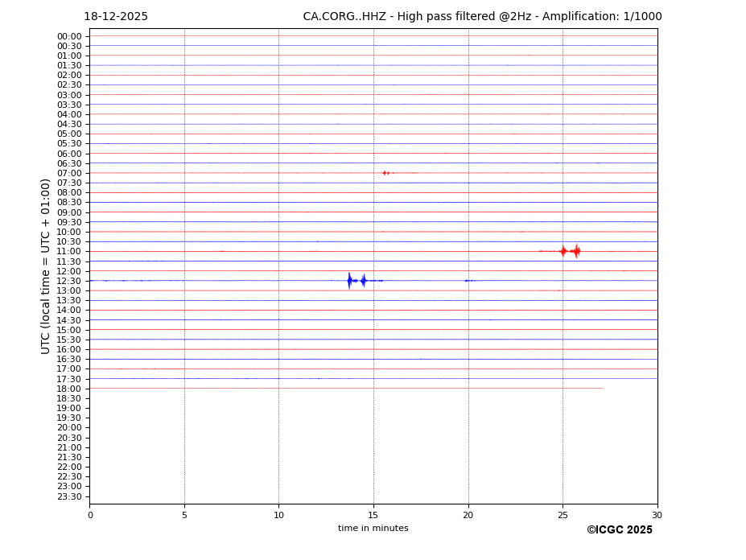The image size is (746, 560).
Task: Select the 11:00 time label
Action: coord(69,252)
